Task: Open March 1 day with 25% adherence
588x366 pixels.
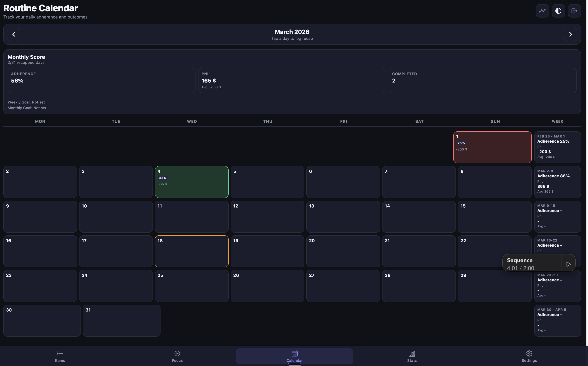Action: 492,147
